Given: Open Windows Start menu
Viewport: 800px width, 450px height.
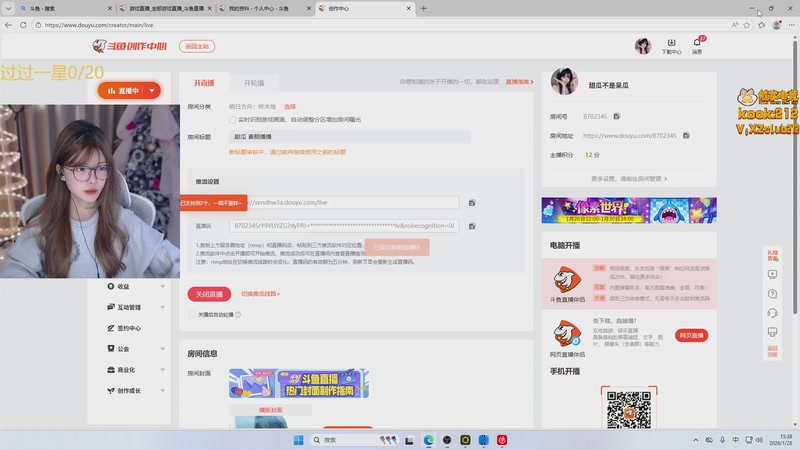Looking at the screenshot, I should click(x=298, y=440).
